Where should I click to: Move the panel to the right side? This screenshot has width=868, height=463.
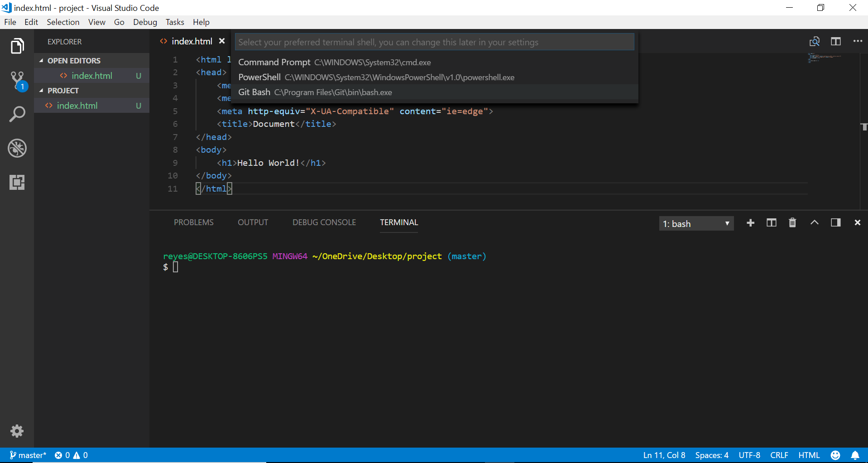pyautogui.click(x=836, y=222)
